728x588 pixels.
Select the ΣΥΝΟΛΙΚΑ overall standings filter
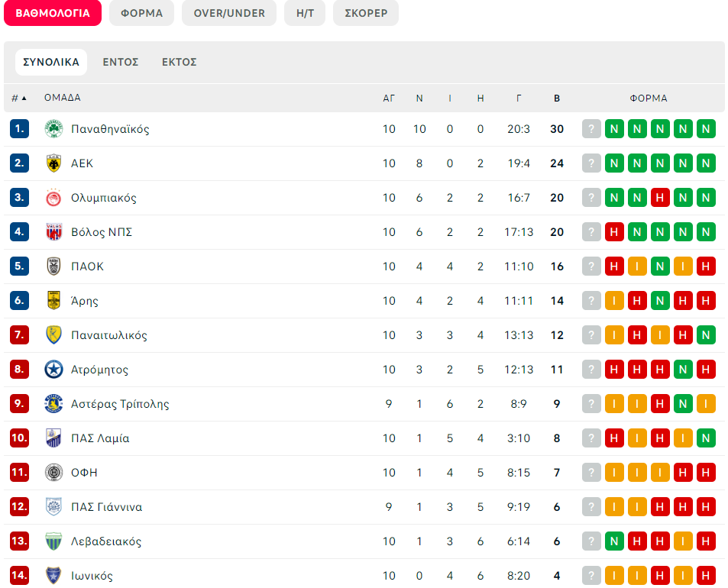pyautogui.click(x=51, y=62)
